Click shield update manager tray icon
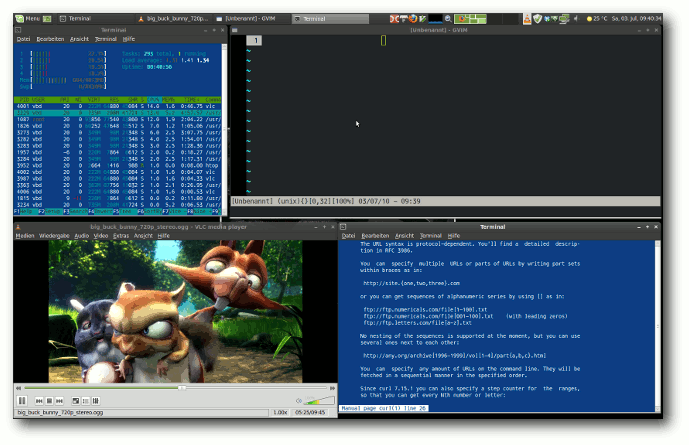Image resolution: width=689 pixels, height=445 pixels. tap(537, 18)
